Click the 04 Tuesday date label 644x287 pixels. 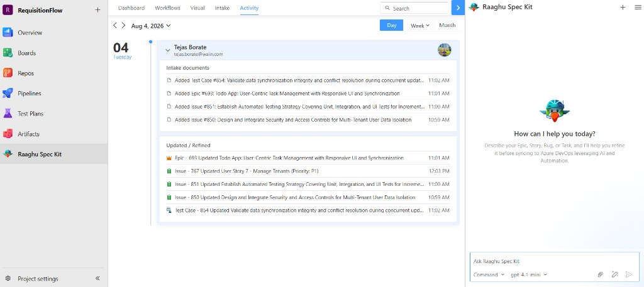pos(122,51)
